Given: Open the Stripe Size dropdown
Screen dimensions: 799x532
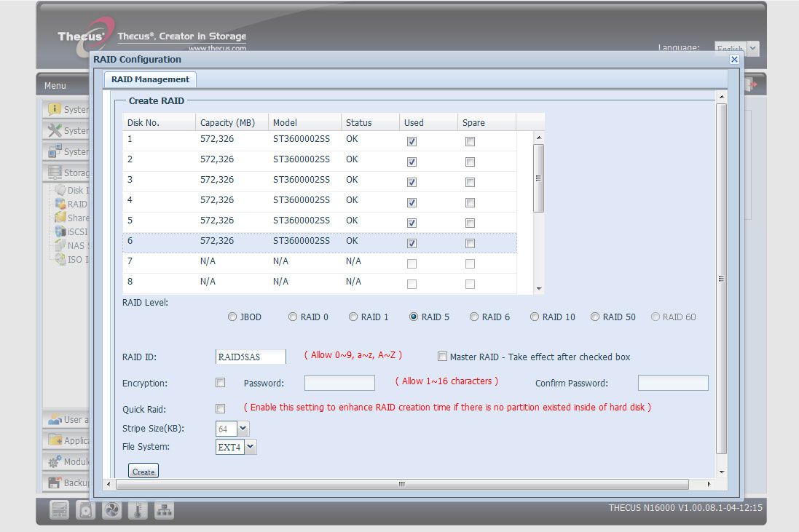Looking at the screenshot, I should click(243, 429).
